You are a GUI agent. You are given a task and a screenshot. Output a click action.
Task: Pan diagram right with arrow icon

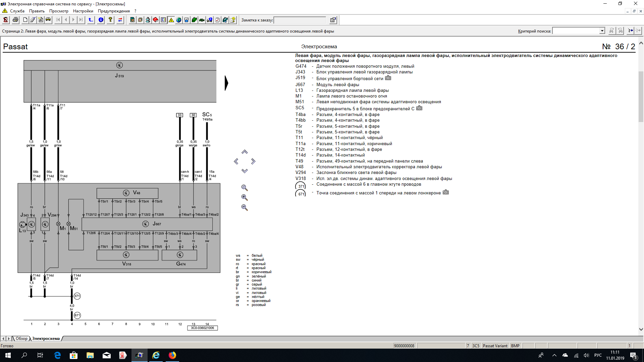pyautogui.click(x=253, y=162)
